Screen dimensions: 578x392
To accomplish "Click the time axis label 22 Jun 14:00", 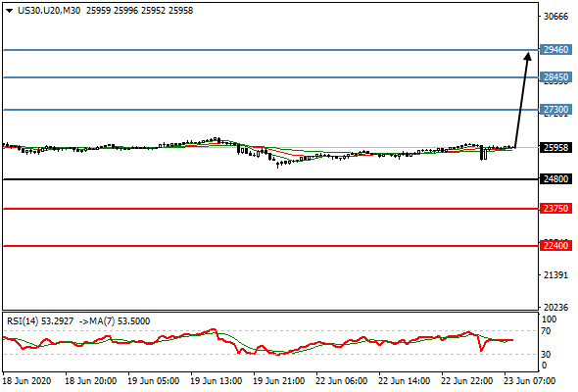I will click(404, 381).
